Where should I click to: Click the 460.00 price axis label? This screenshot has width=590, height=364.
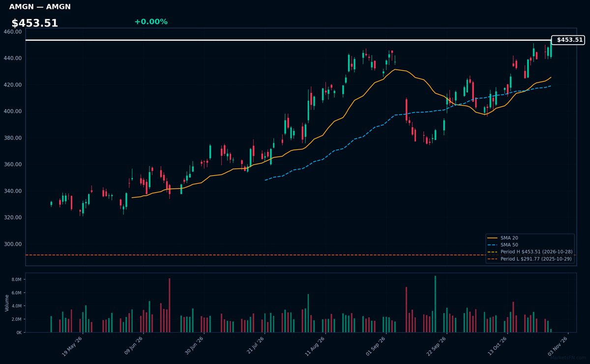(x=12, y=31)
